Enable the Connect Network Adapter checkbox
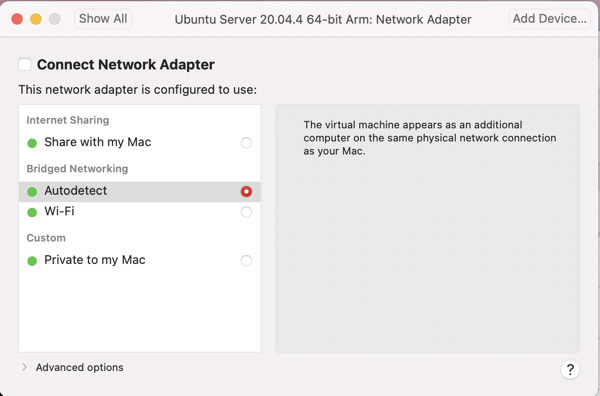Image resolution: width=600 pixels, height=396 pixels. [x=25, y=64]
